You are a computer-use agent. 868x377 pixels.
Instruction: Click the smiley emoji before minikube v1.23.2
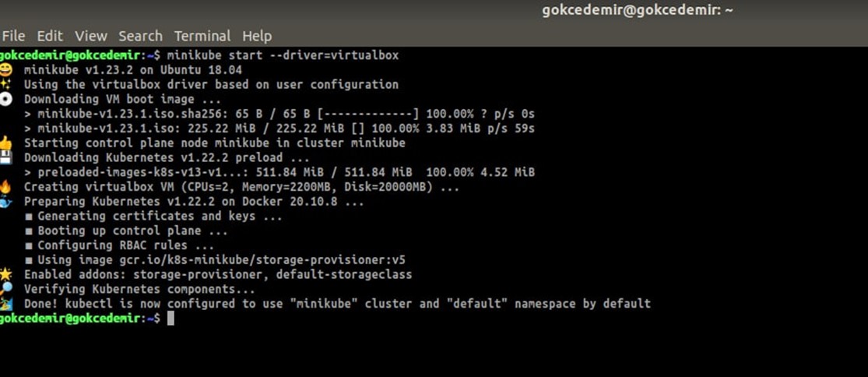click(x=5, y=70)
